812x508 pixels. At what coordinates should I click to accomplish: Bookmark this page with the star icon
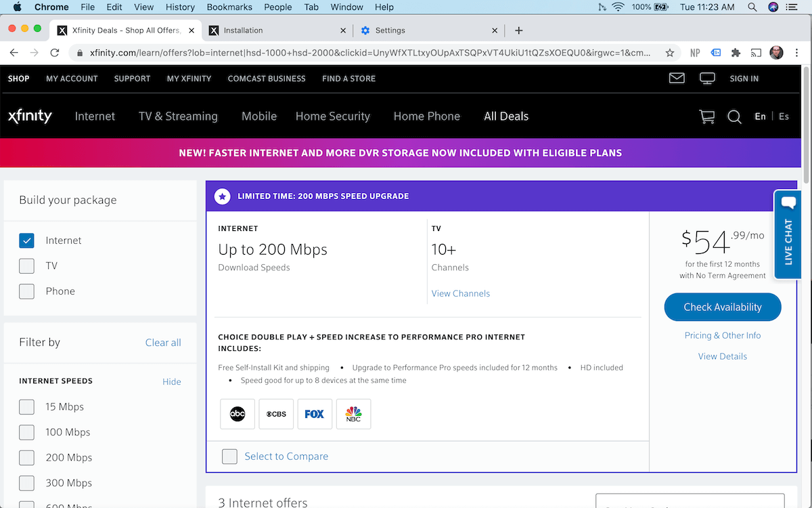point(670,52)
